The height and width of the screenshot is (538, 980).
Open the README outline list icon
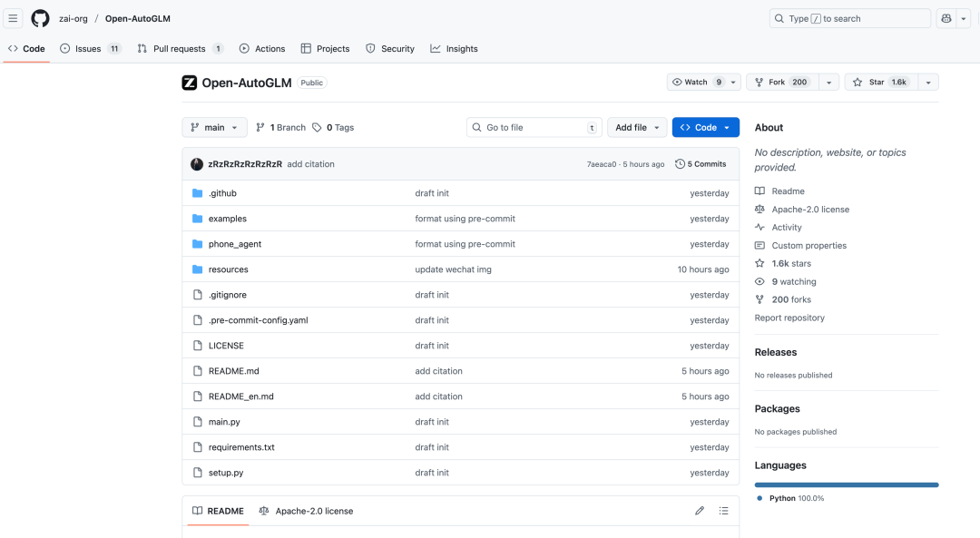[x=723, y=511]
